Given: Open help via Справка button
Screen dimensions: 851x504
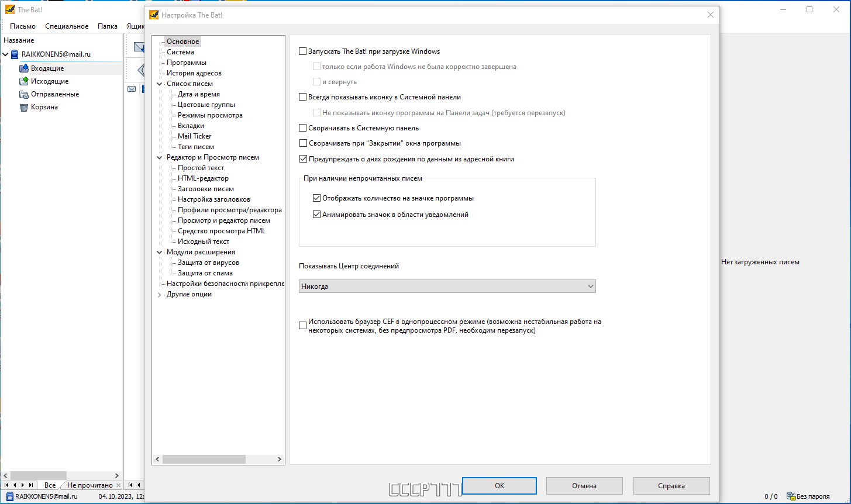Looking at the screenshot, I should (671, 486).
